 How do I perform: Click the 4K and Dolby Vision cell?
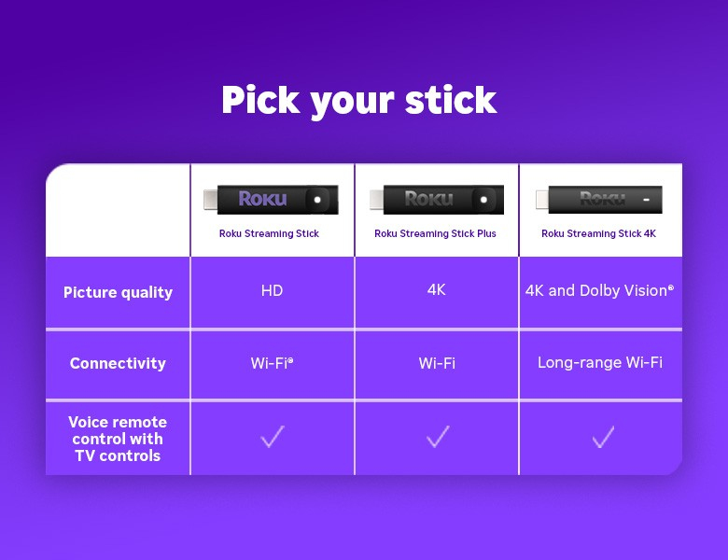point(599,290)
